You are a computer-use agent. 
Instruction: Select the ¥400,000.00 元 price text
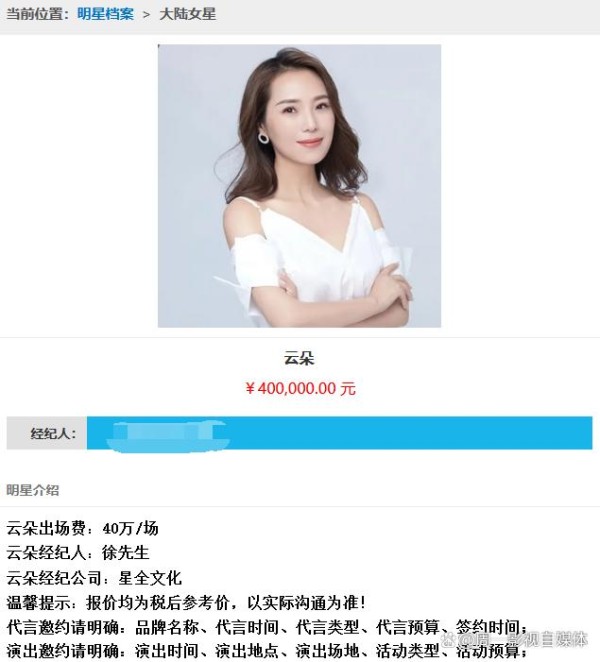301,388
